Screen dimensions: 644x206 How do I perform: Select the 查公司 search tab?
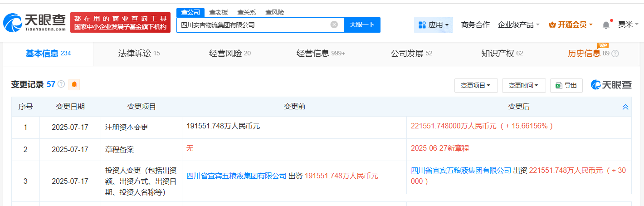(x=190, y=12)
